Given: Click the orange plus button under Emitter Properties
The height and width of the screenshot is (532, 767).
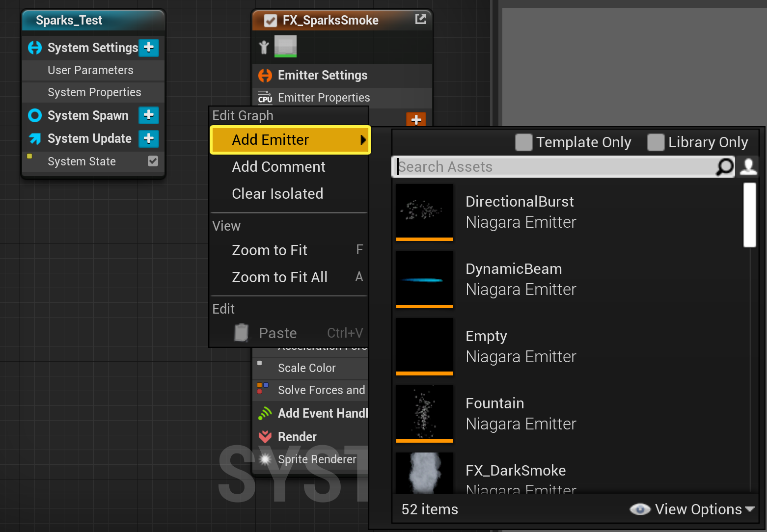Looking at the screenshot, I should [416, 119].
